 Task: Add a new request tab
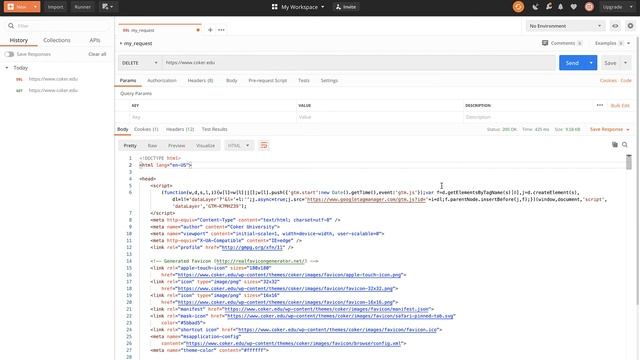coord(210,30)
